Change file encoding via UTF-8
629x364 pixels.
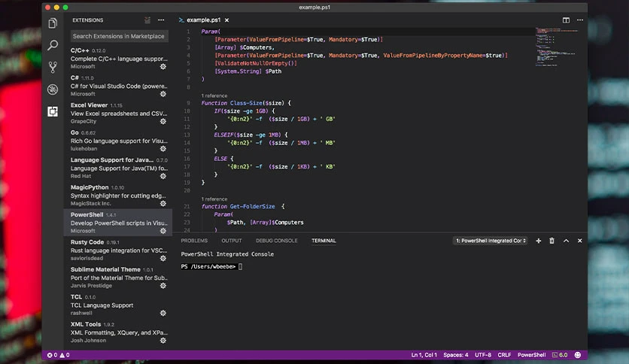pos(483,355)
